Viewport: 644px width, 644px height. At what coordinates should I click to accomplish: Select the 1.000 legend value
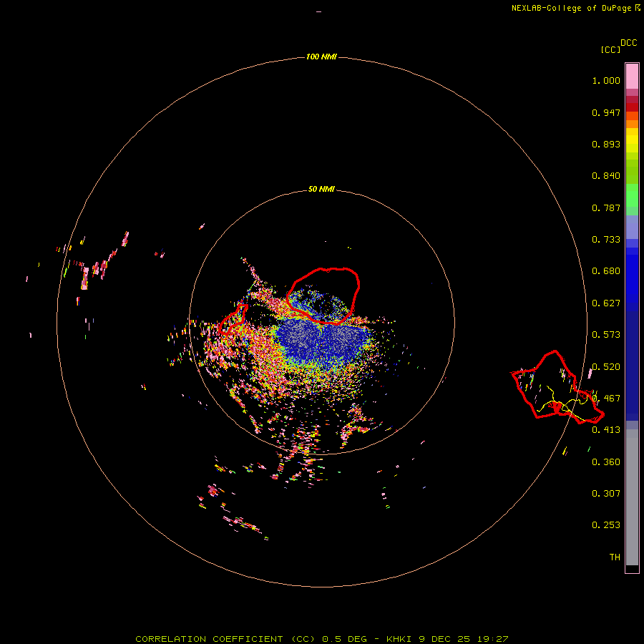click(606, 80)
